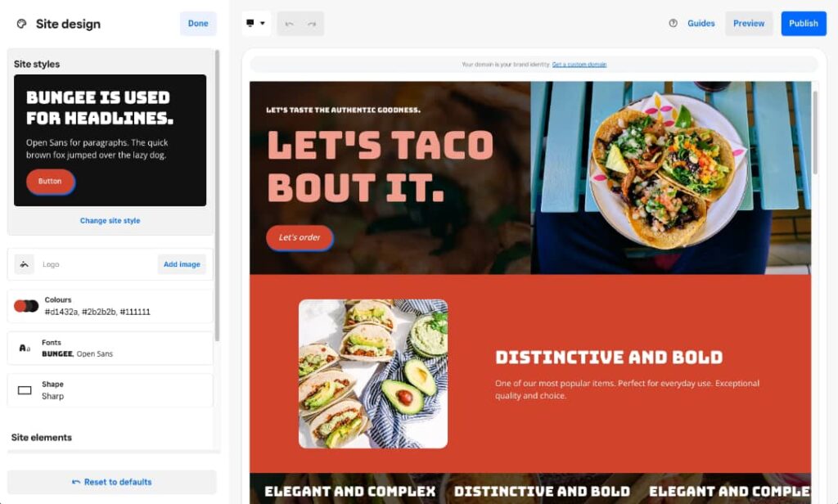Reset to defaults
Screen dimensions: 838x504
point(111,482)
